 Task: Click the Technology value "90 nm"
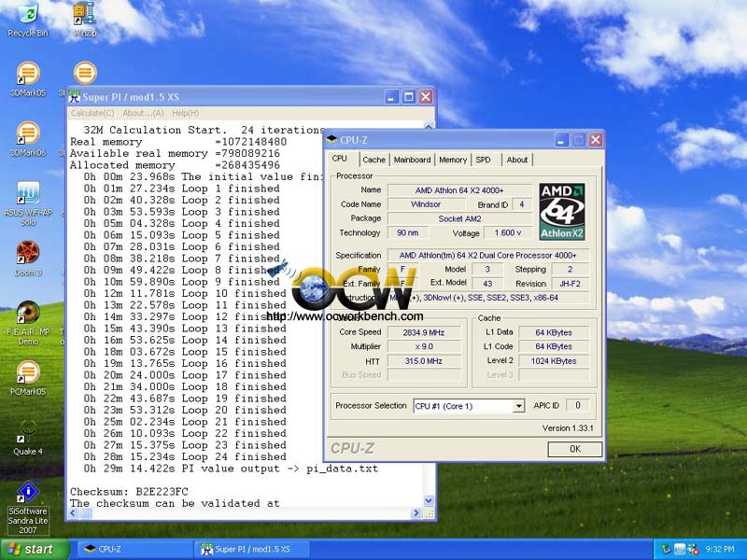click(x=408, y=232)
